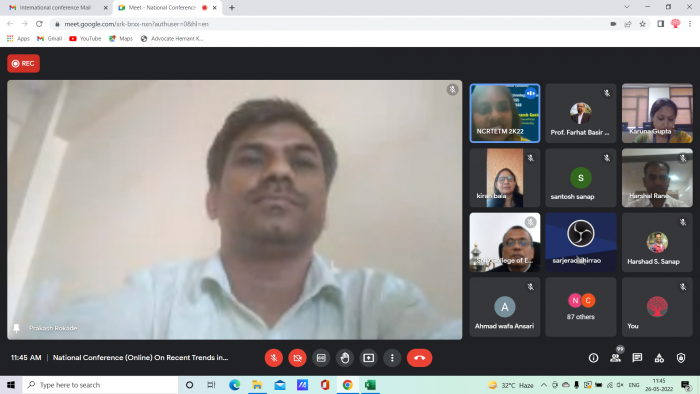Screen dimensions: 700x394
Task: Click the Windows taskbar search box
Action: click(100, 385)
